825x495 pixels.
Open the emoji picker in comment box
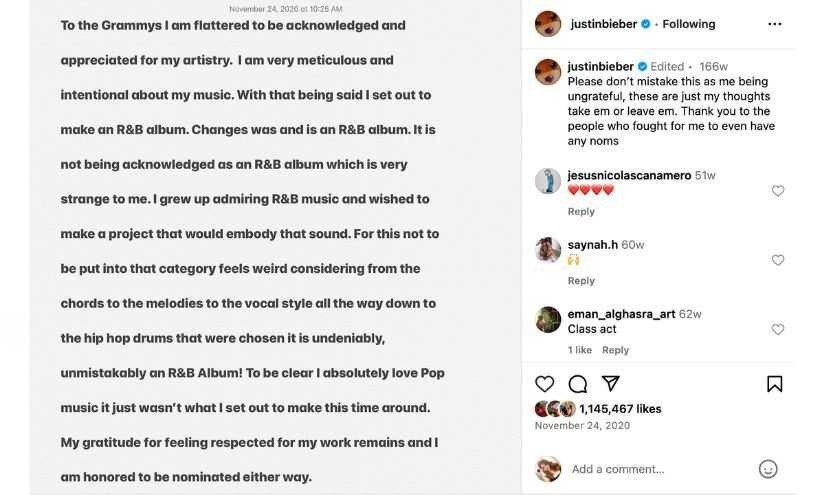pos(768,469)
